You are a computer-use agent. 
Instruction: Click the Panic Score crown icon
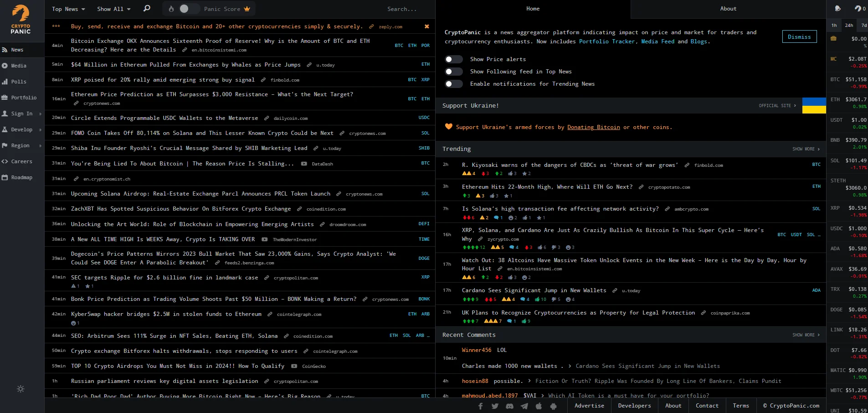click(247, 9)
